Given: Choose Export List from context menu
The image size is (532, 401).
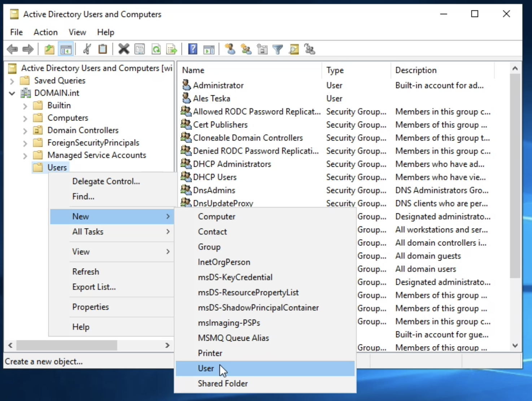Looking at the screenshot, I should pyautogui.click(x=112, y=287).
